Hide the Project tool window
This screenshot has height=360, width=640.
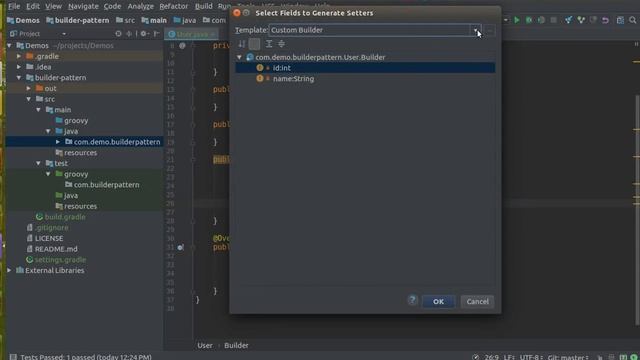pos(157,33)
